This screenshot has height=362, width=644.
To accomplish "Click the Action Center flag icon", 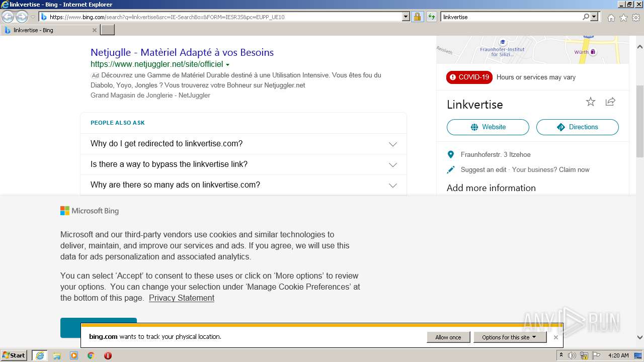I will click(x=596, y=355).
